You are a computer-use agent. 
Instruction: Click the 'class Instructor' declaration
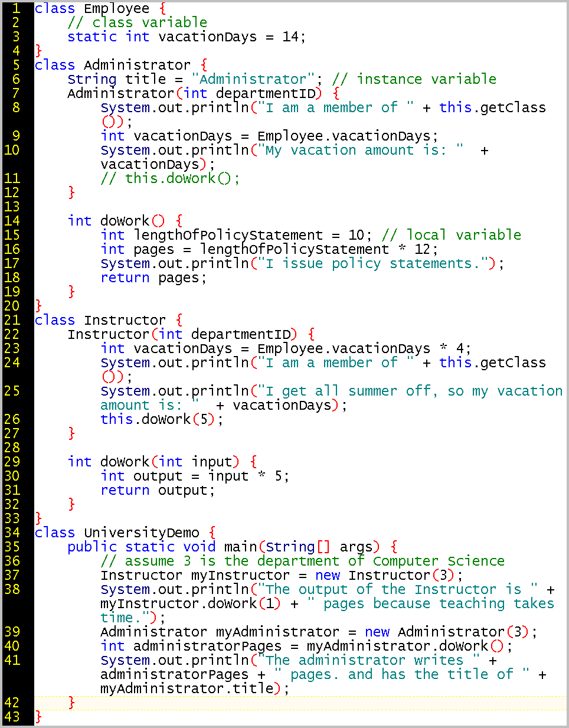[x=100, y=321]
